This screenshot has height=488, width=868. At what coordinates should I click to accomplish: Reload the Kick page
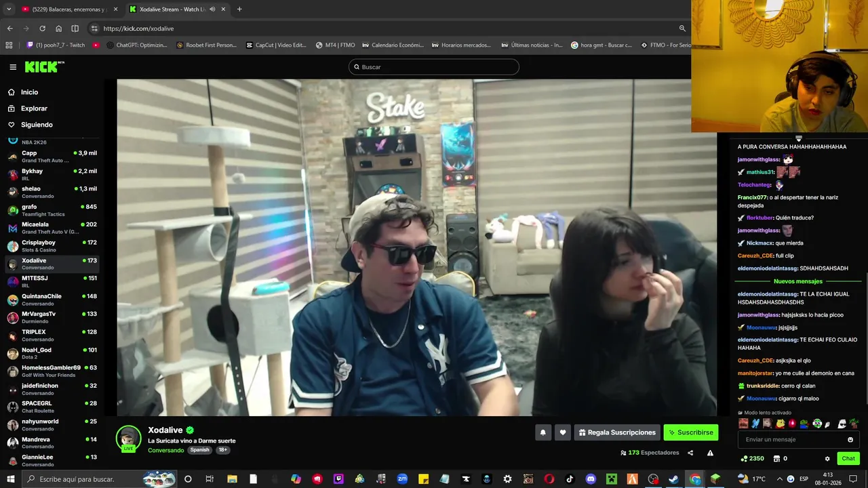(x=42, y=28)
